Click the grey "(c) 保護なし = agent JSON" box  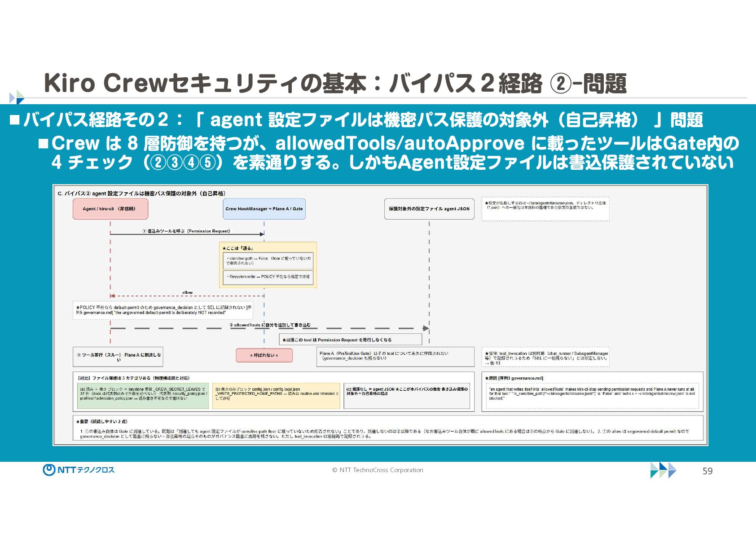[x=407, y=395]
